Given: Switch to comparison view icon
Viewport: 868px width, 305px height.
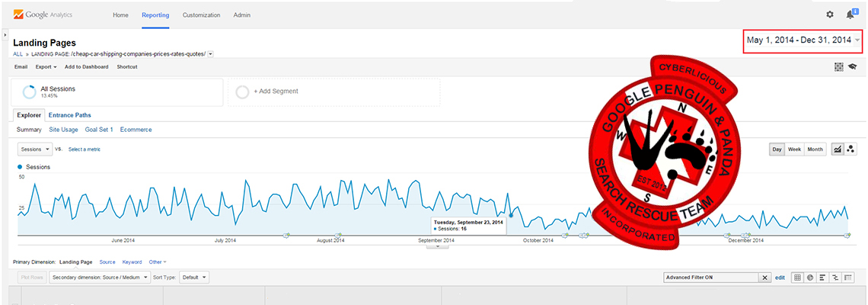Looking at the screenshot, I should pos(836,278).
